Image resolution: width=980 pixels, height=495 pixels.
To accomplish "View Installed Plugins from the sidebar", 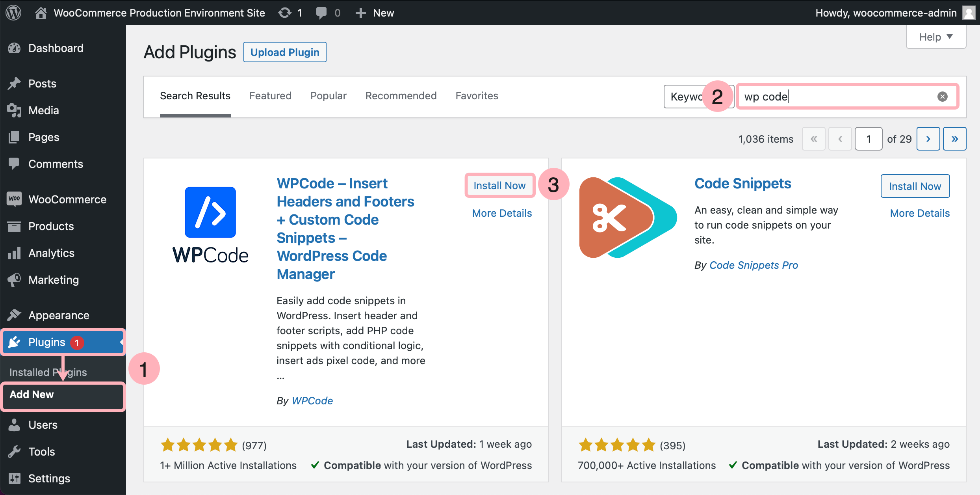I will (48, 372).
